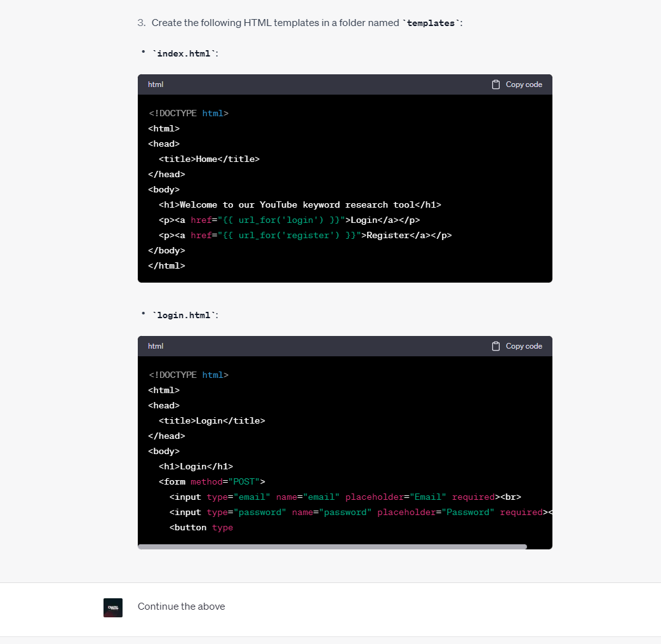Click the '<title>Login</title>' code line
661x644 pixels.
[211, 420]
